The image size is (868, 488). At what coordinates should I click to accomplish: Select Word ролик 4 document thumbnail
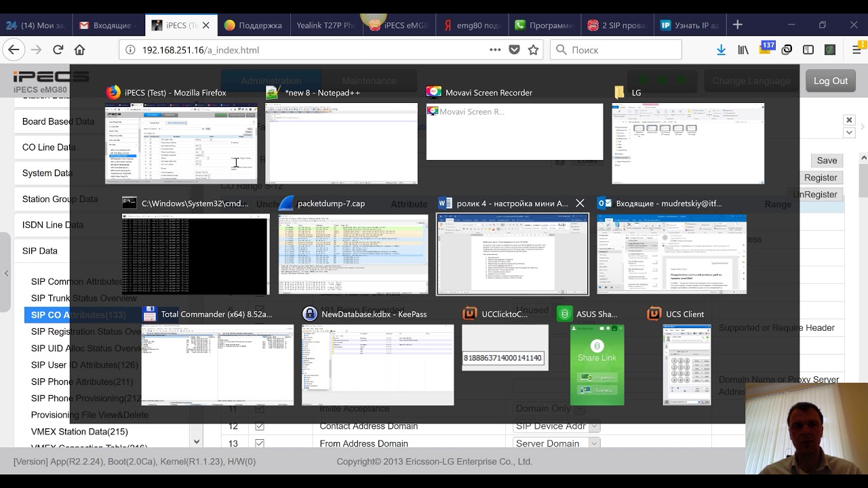[x=512, y=254]
